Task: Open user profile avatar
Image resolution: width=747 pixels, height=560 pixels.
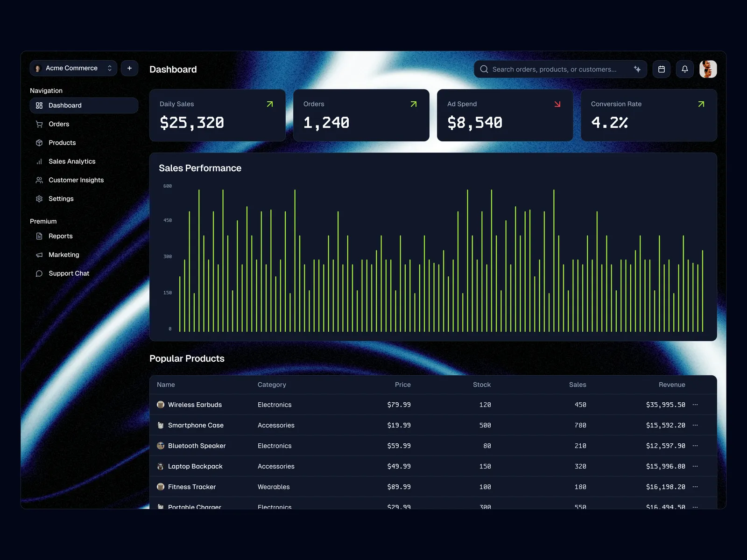Action: tap(708, 69)
